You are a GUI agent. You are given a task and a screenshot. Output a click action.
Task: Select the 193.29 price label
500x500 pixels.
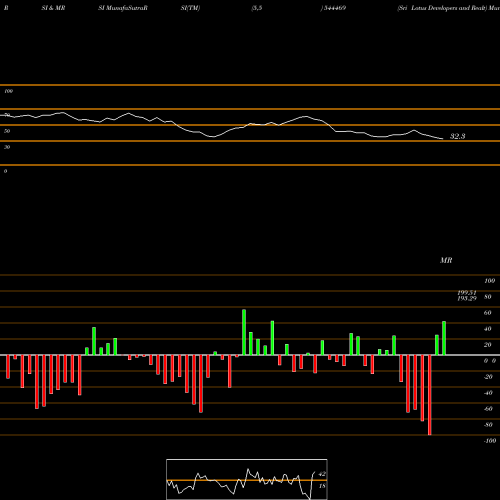[467, 299]
